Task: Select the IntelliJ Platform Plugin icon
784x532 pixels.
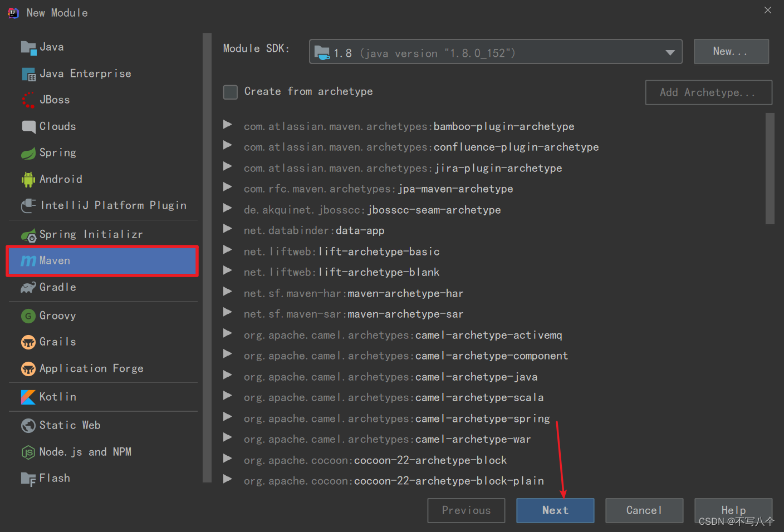Action: tap(28, 206)
